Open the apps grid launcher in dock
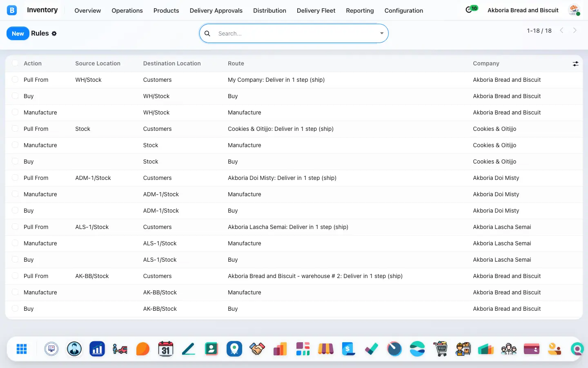Viewport: 588px width, 368px height. 22,349
